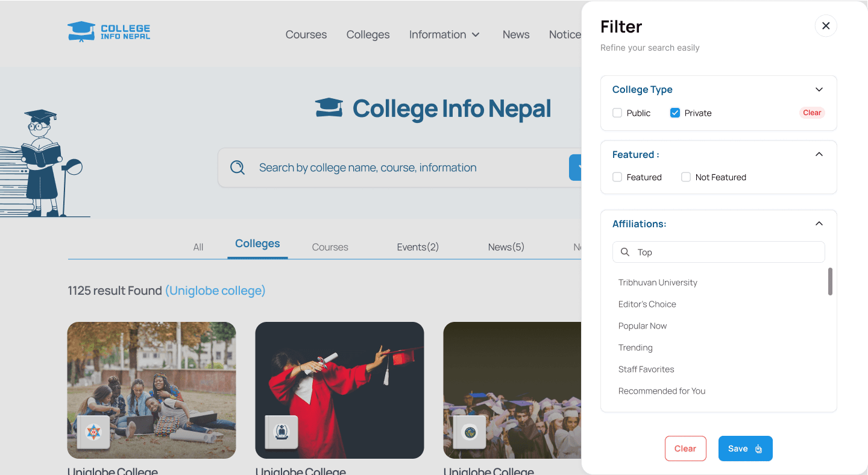Select Editor's Choice in affiliations list
The height and width of the screenshot is (475, 868).
coord(647,304)
